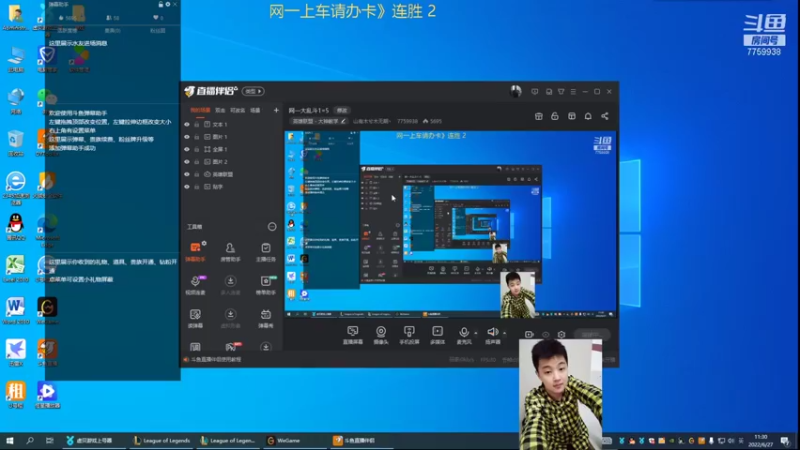Hide the 英雄联盟 layer

pos(187,174)
